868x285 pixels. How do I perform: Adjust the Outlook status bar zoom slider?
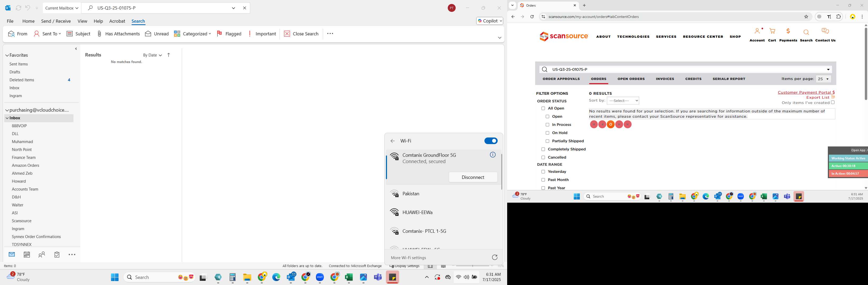472,266
